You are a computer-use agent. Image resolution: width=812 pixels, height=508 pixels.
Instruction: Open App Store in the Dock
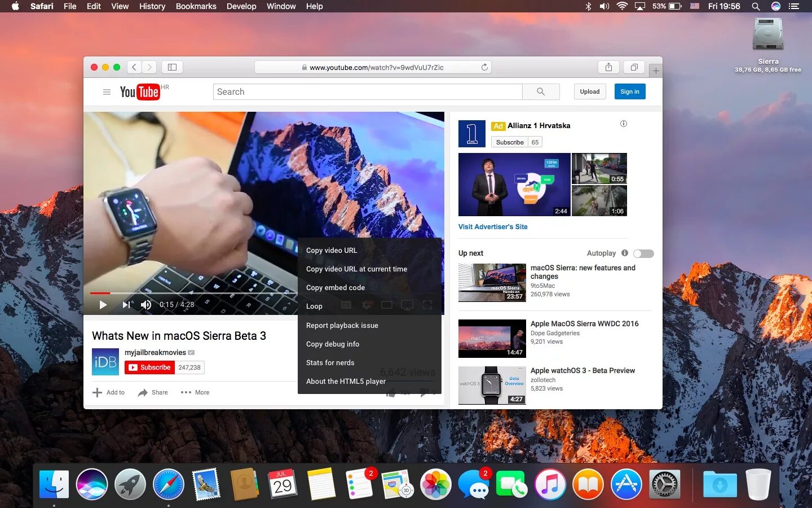pos(626,484)
